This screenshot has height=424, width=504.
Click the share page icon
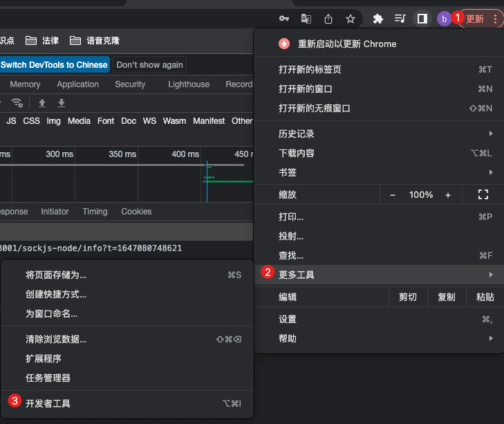(x=328, y=19)
